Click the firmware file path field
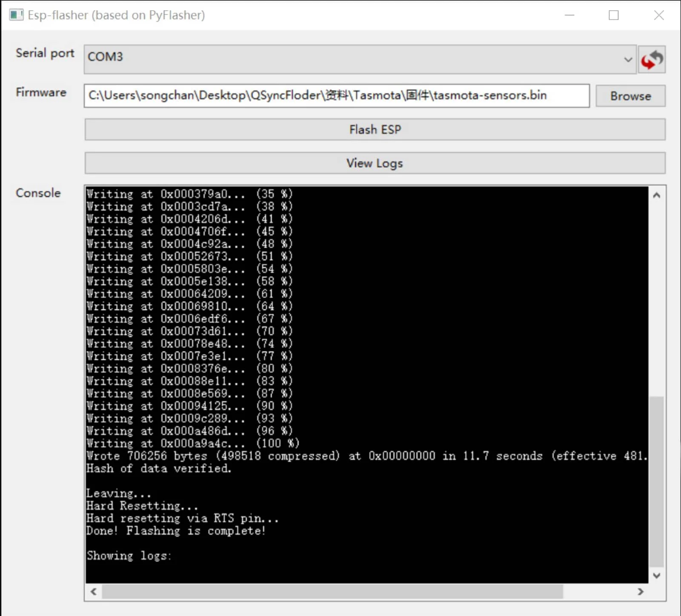The image size is (681, 616). 336,96
